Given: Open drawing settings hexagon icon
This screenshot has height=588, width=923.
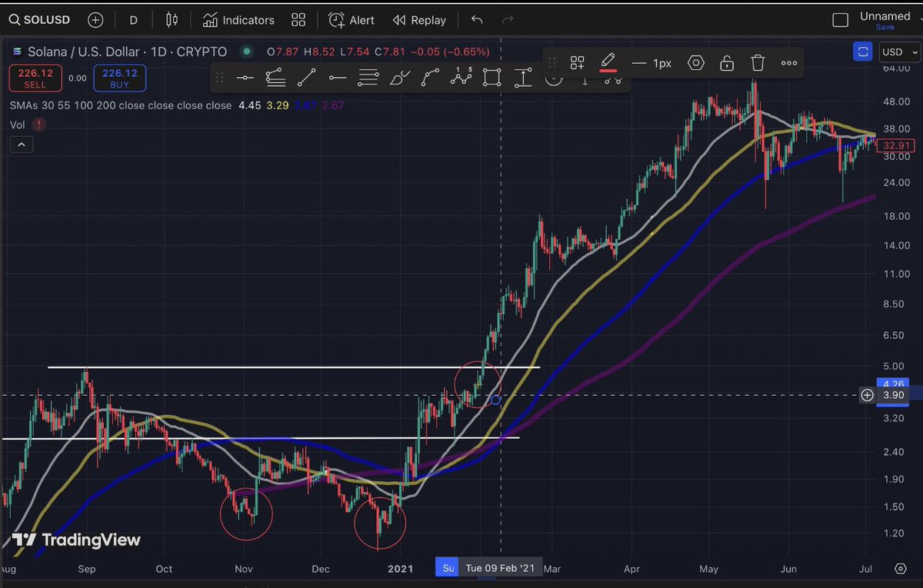Looking at the screenshot, I should (696, 63).
